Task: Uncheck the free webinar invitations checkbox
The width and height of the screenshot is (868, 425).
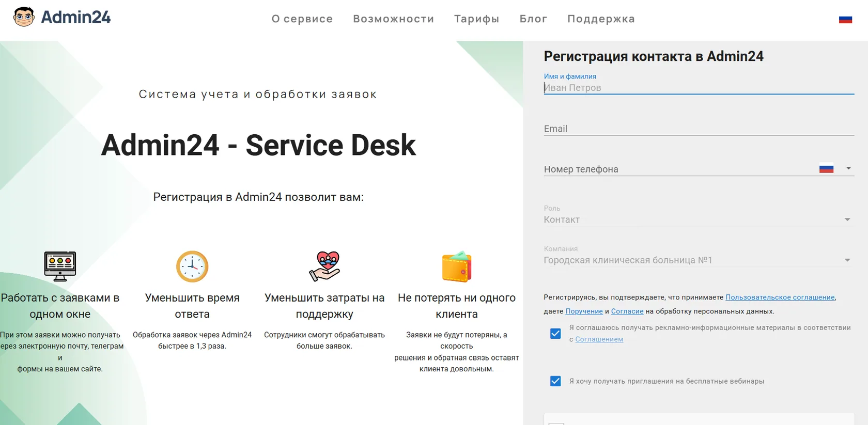Action: pos(555,381)
